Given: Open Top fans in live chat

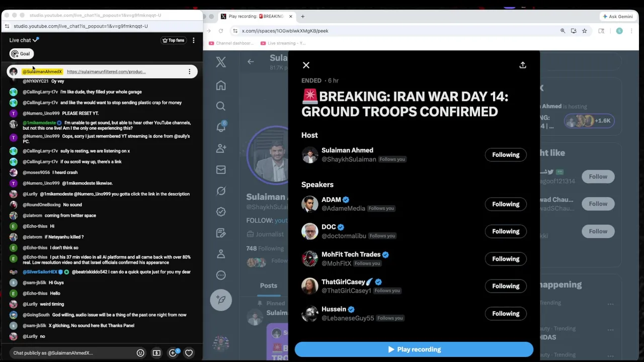Looking at the screenshot, I should pos(173,40).
